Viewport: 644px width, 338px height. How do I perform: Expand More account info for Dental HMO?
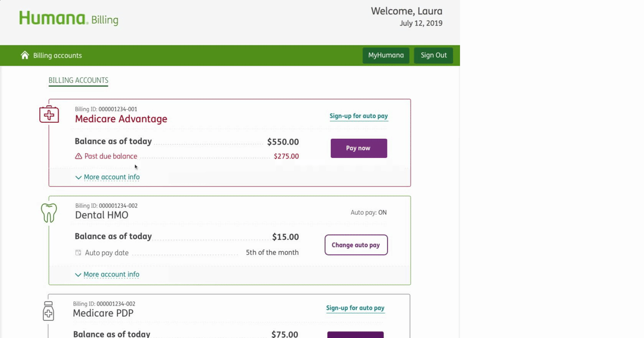tap(107, 275)
